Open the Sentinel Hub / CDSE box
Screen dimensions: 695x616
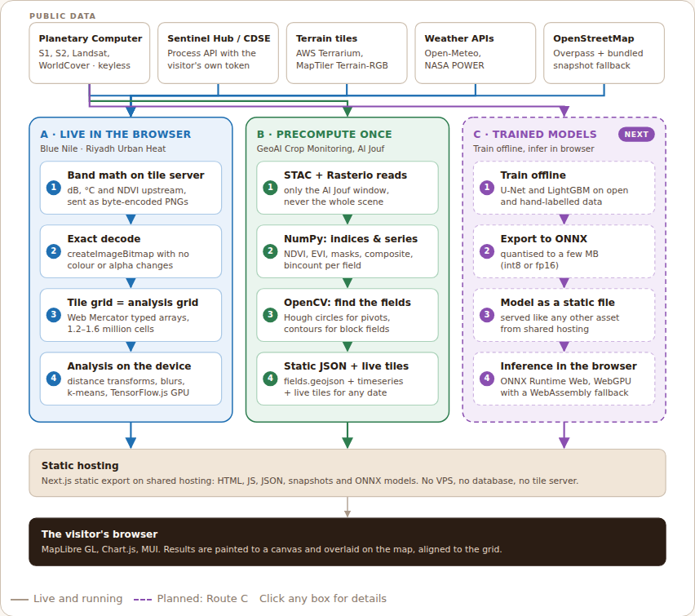point(218,53)
